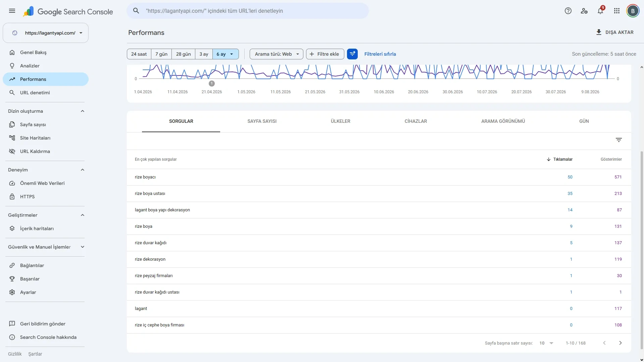644x362 pixels.
Task: Open the table filter rows icon
Action: [619, 140]
